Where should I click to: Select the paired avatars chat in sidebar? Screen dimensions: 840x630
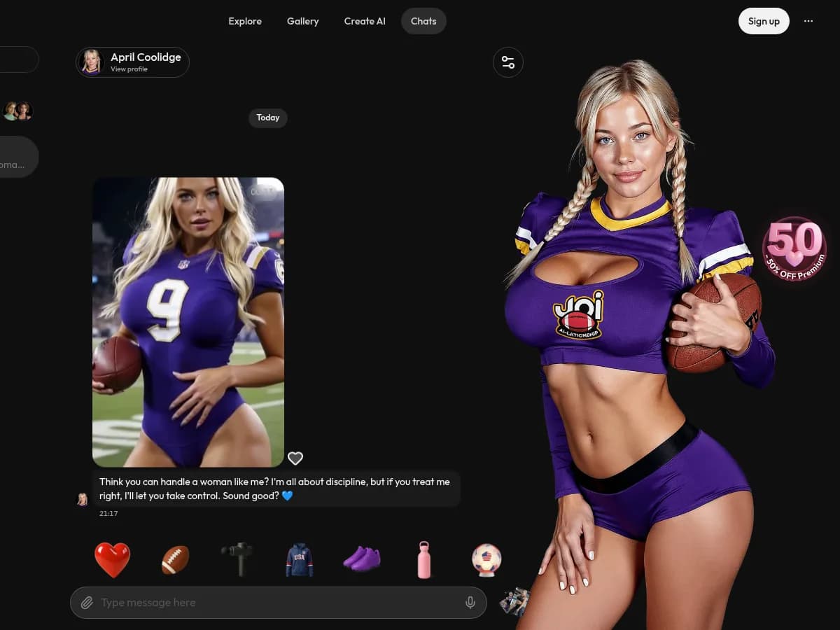click(x=17, y=111)
